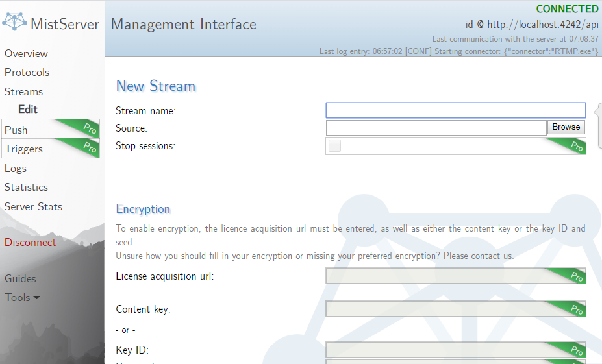
Task: Open the Guides link
Action: pyautogui.click(x=20, y=278)
